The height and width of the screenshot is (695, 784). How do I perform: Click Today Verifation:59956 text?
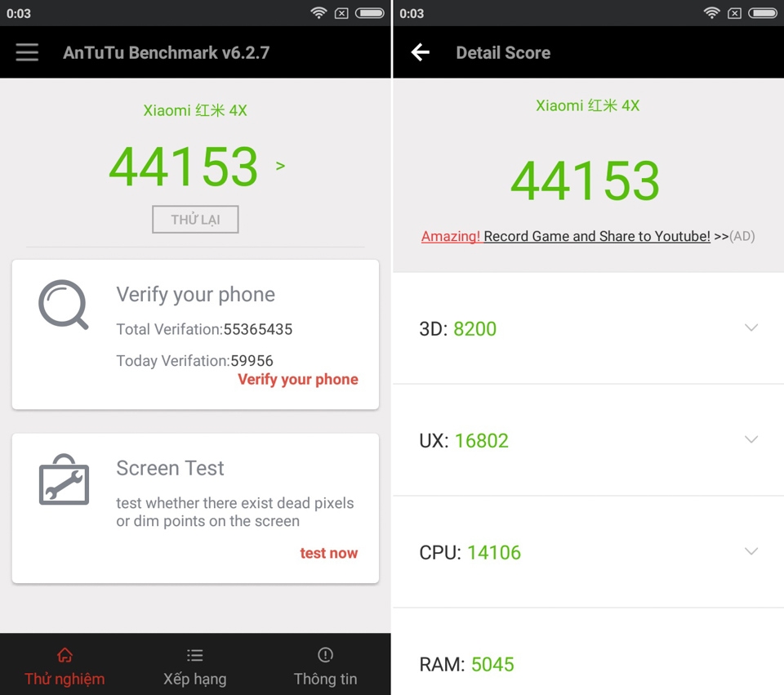(194, 360)
